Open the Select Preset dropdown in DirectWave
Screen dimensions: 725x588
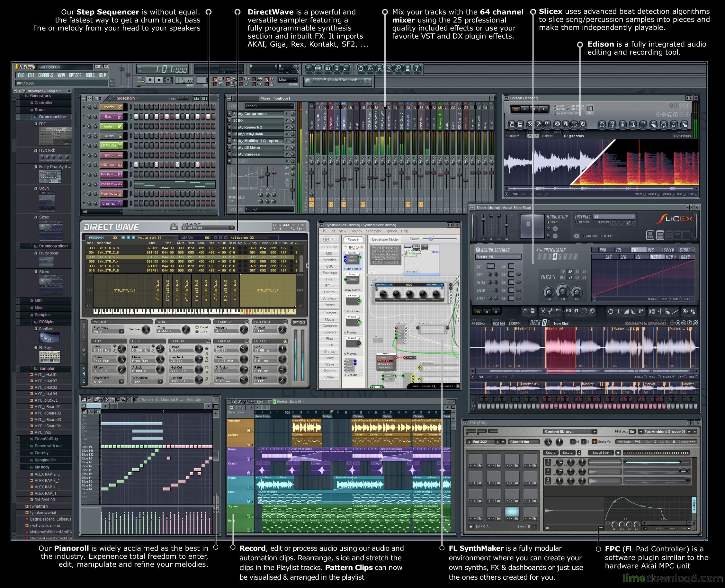(207, 227)
